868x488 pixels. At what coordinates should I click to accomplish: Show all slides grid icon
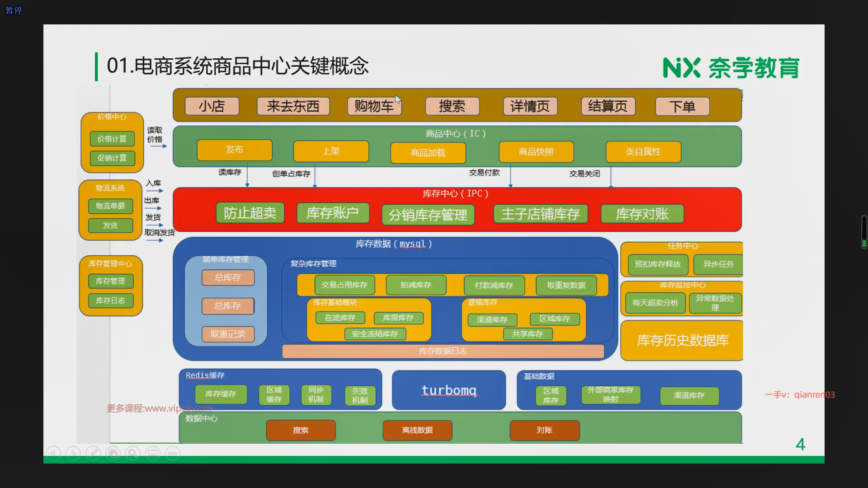click(113, 453)
